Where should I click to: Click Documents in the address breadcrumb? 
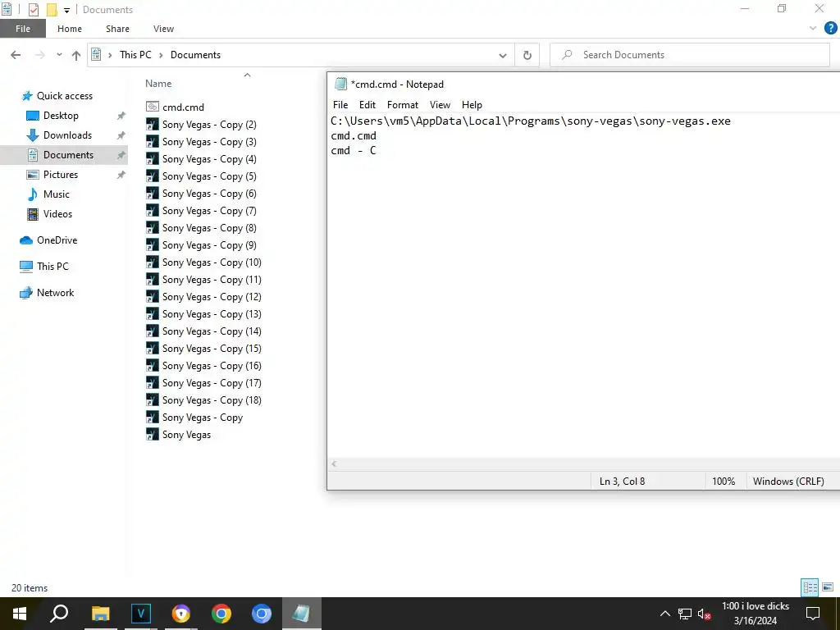pyautogui.click(x=195, y=55)
